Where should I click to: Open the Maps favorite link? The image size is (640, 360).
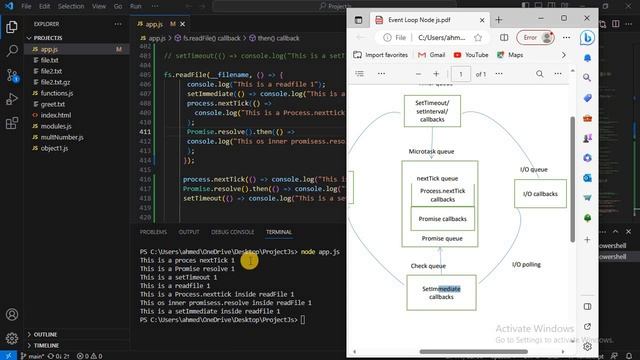[x=510, y=55]
